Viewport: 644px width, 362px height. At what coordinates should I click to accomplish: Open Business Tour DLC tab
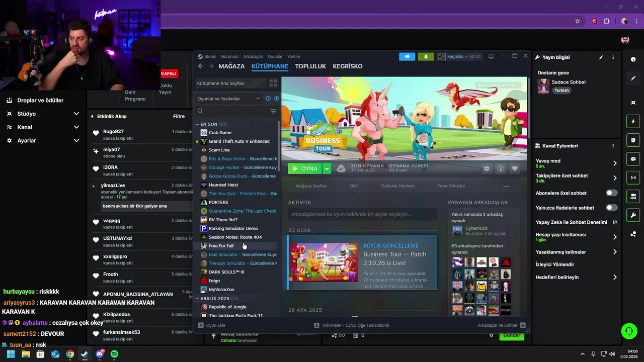[x=354, y=186]
